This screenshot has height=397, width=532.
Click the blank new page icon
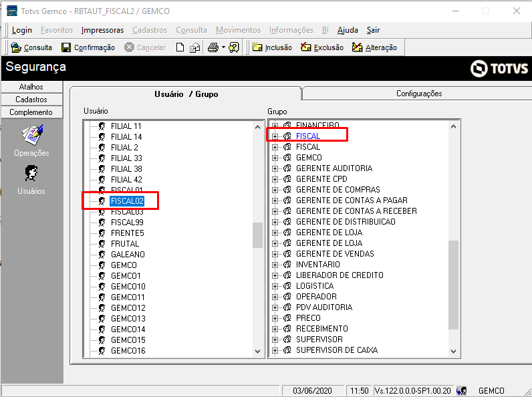[x=180, y=47]
